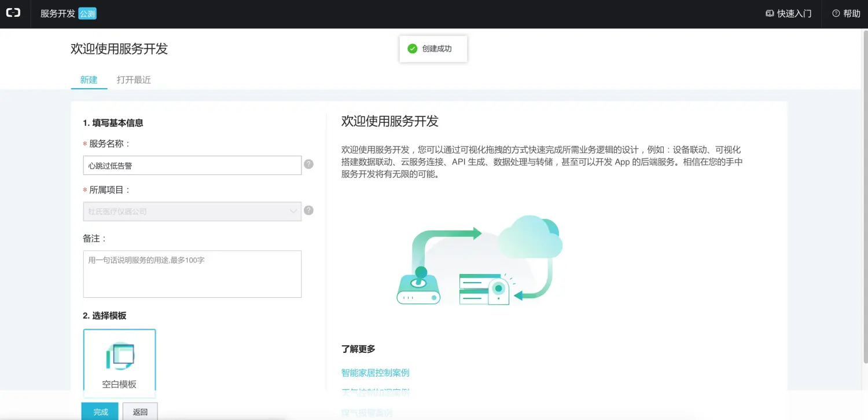Switch to the 打开最近 tab

pos(134,80)
